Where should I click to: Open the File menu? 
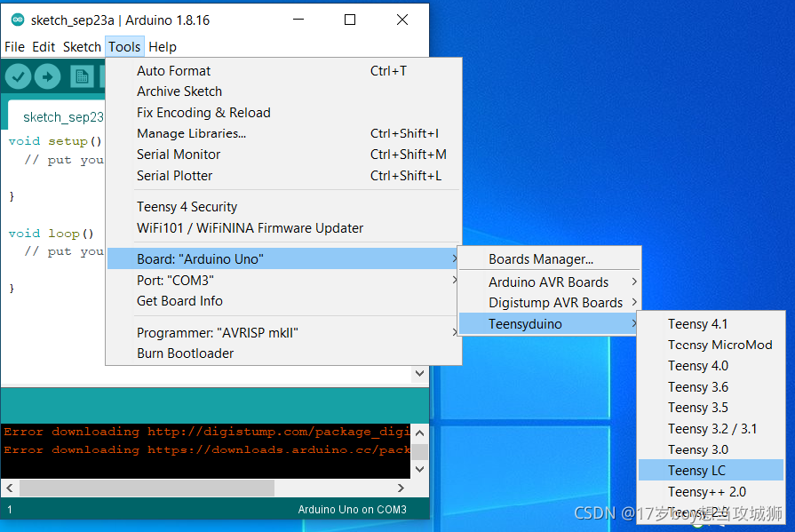[x=15, y=47]
